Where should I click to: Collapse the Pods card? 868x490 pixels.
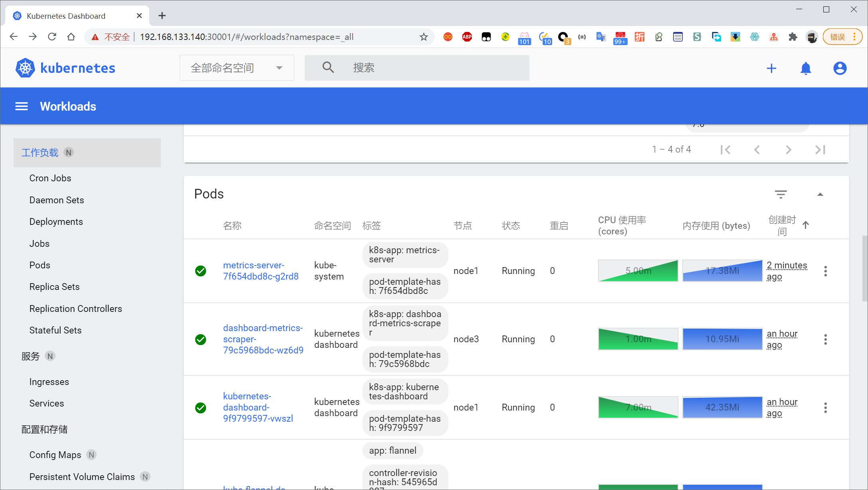(820, 194)
